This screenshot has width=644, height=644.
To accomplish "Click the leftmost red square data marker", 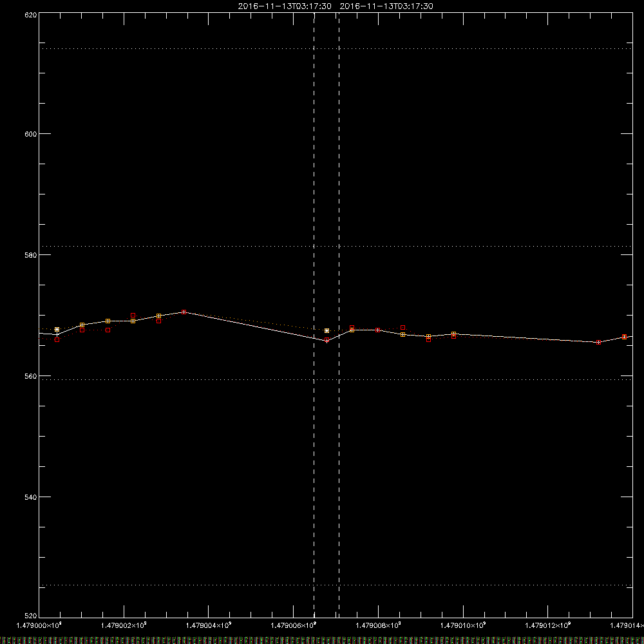I will (57, 339).
